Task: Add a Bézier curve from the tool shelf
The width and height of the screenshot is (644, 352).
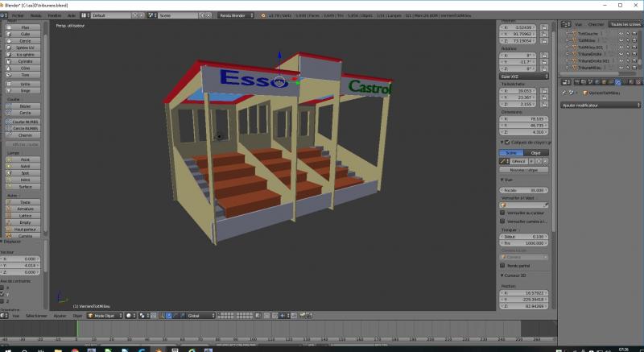Action: click(x=25, y=106)
